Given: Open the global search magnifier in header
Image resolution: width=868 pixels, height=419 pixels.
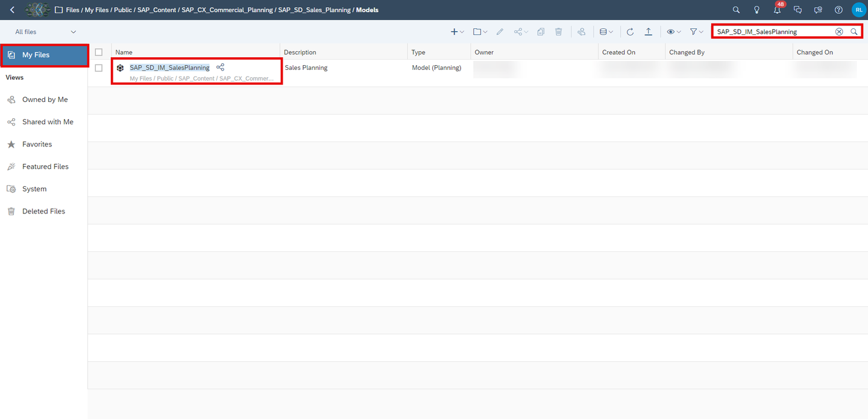Looking at the screenshot, I should tap(736, 10).
